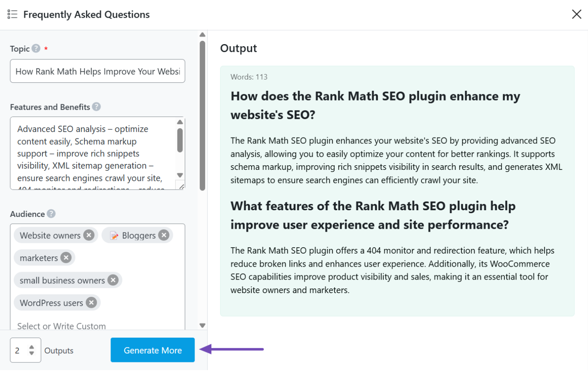The image size is (588, 386).
Task: Click the FAQ list icon beside the title
Action: 13,14
